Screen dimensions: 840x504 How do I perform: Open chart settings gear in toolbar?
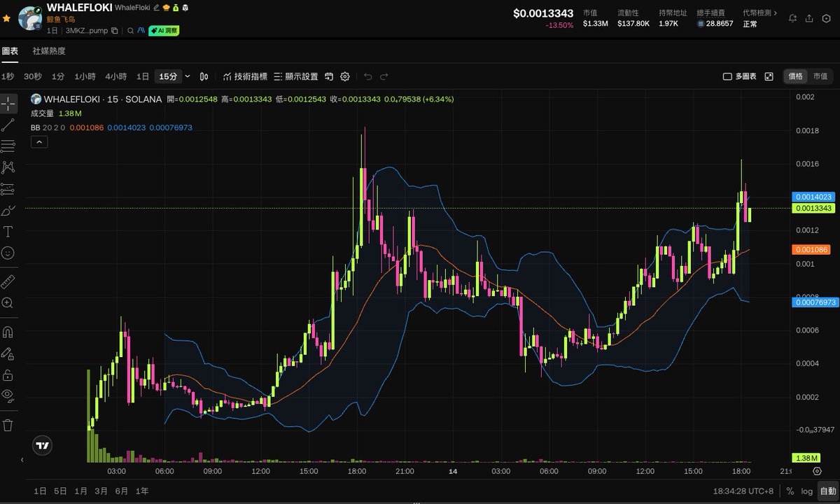point(345,76)
